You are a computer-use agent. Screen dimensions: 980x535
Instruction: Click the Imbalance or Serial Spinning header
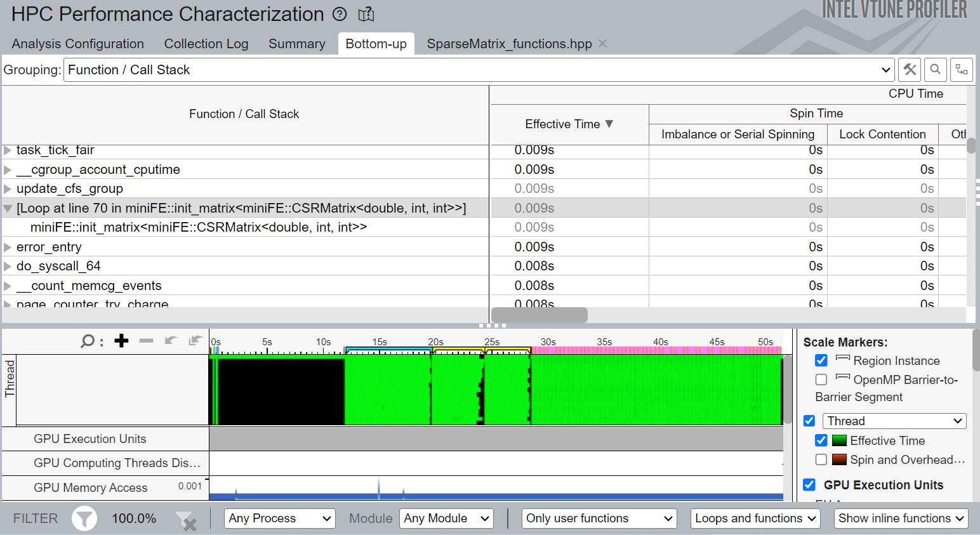(x=738, y=134)
